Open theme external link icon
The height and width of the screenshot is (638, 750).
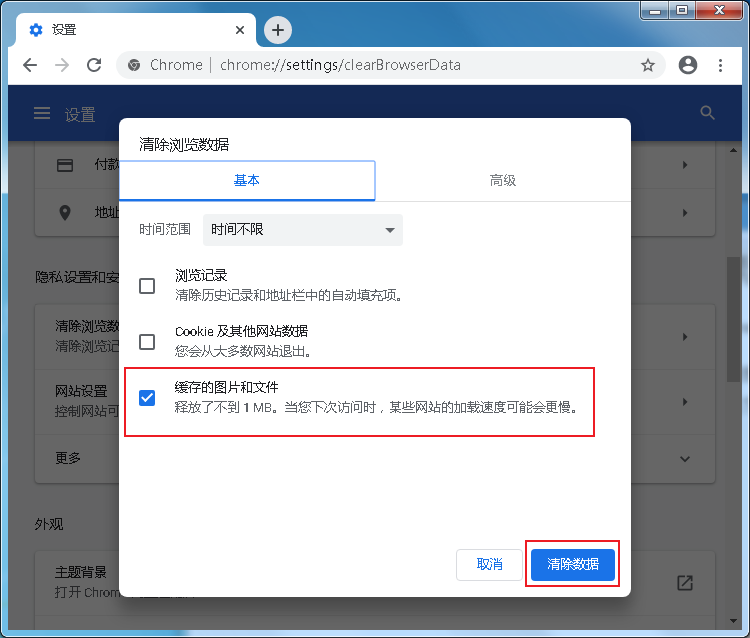click(x=685, y=583)
